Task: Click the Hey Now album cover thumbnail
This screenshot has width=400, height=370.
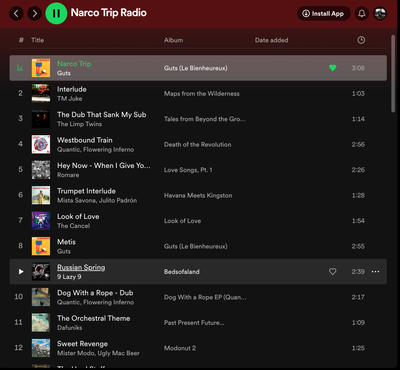Action: pos(41,170)
